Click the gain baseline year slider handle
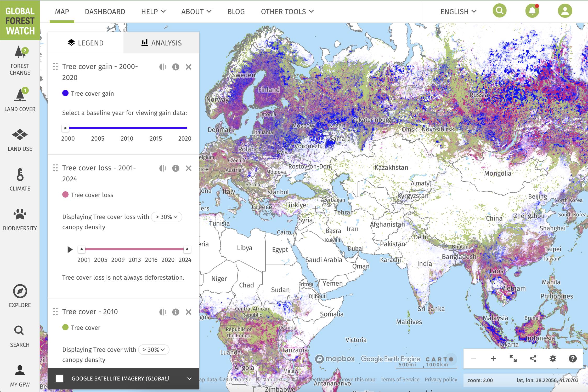 coord(65,128)
